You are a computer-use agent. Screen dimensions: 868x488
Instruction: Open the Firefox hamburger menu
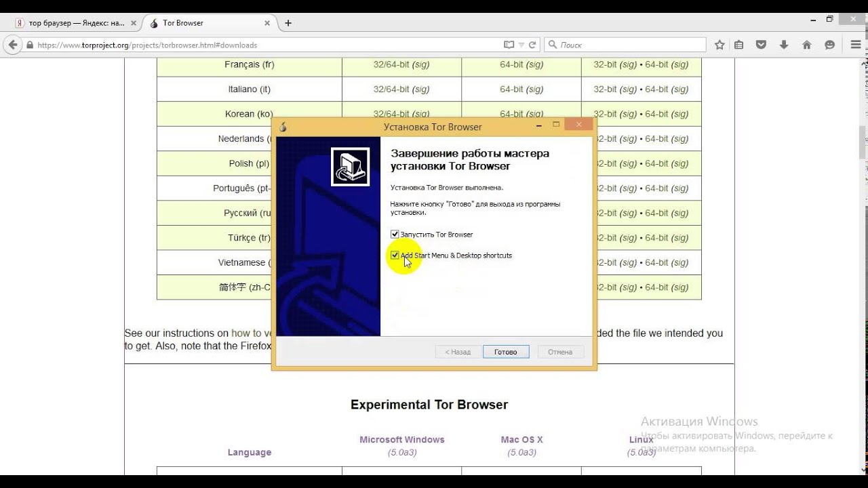(x=856, y=45)
